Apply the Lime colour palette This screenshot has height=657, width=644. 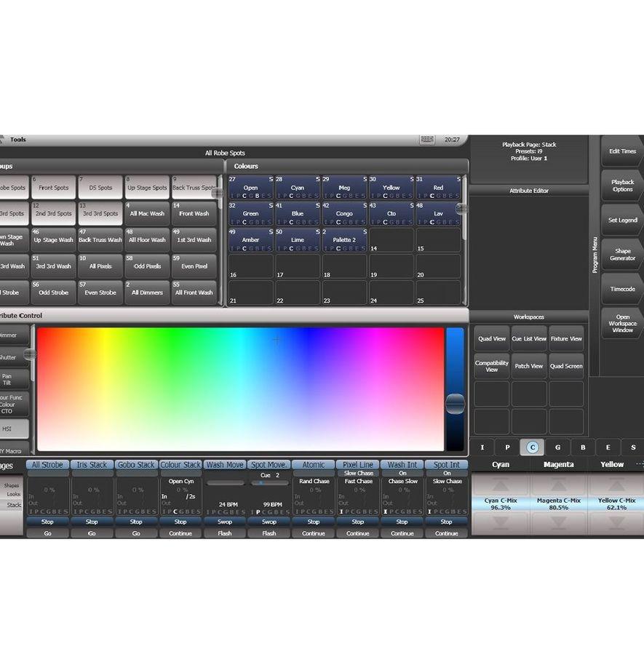click(298, 239)
